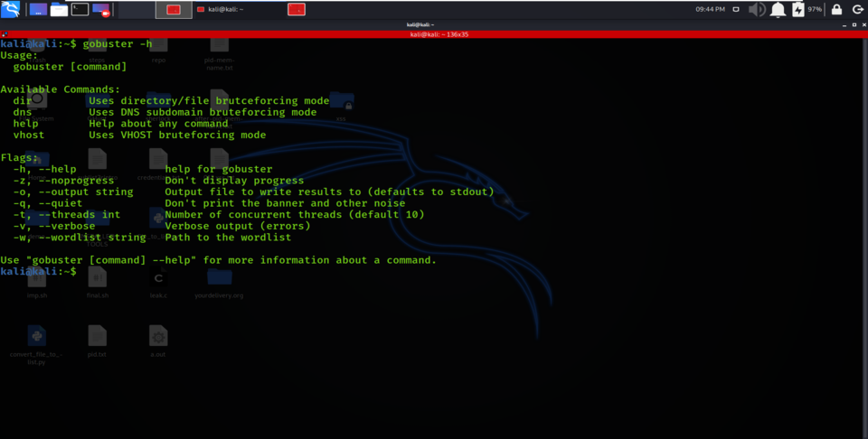Open the file manager launcher in panel

(x=60, y=9)
